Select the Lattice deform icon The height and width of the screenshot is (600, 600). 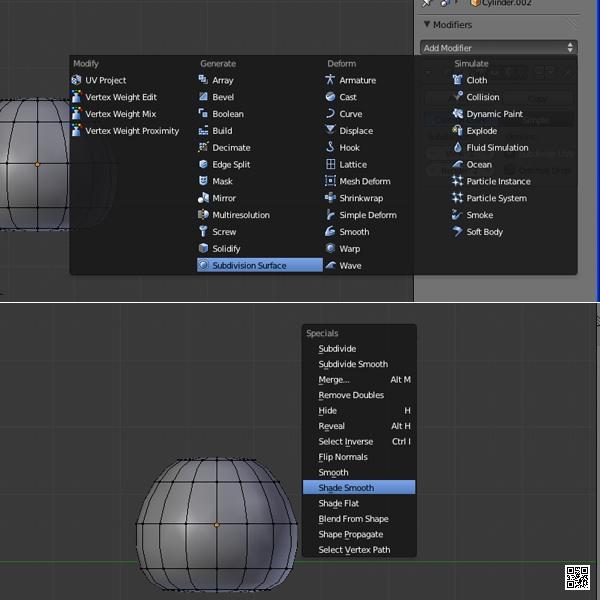331,164
